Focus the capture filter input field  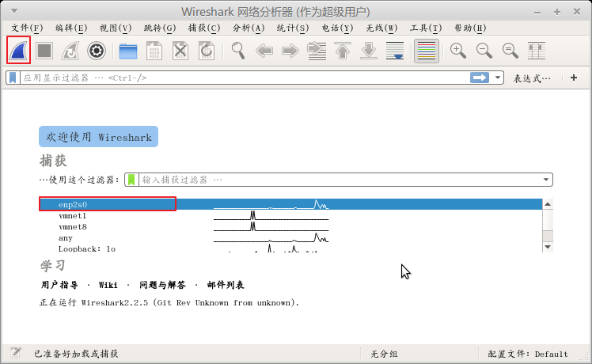340,180
